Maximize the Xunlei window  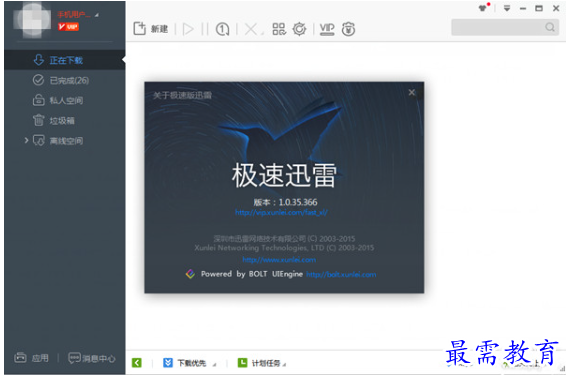tap(539, 8)
